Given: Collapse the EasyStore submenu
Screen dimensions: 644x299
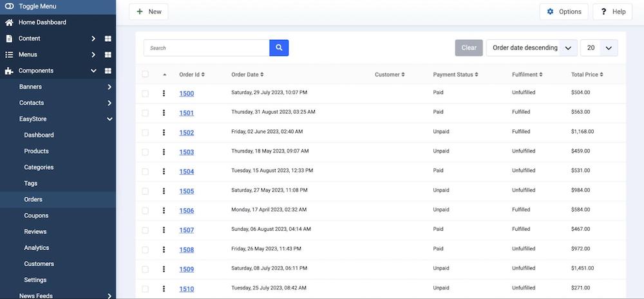Looking at the screenshot, I should coord(109,119).
